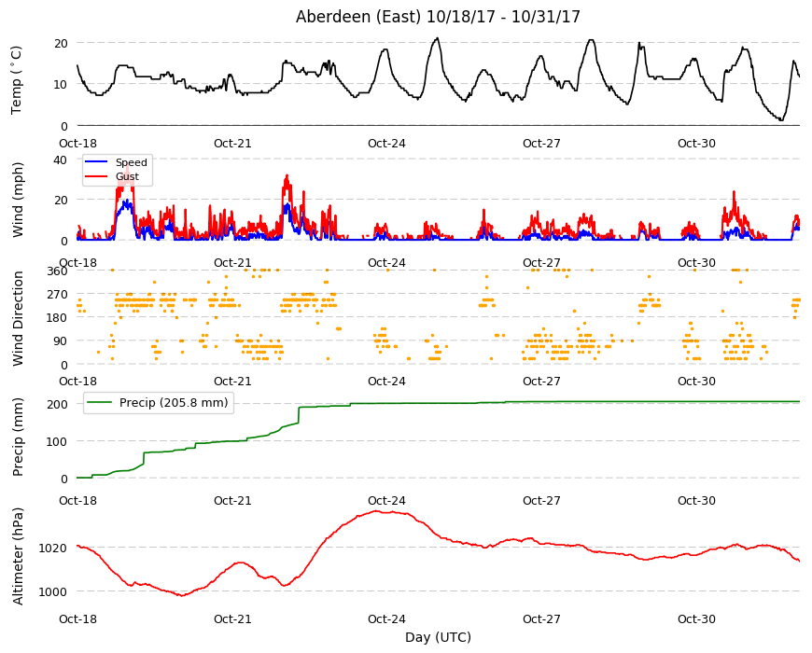812x653 pixels.
Task: Click Oct-21 tick under precipitation chart
Action: 232,500
